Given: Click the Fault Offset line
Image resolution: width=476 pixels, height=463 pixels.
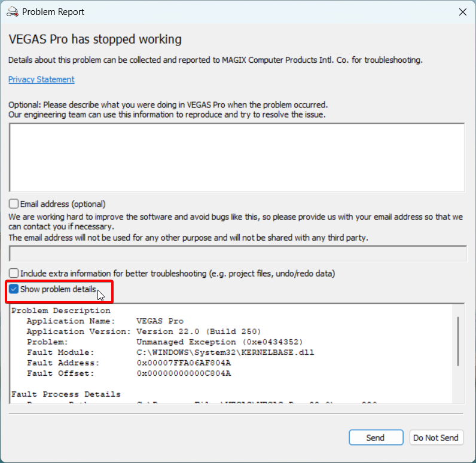Looking at the screenshot, I should point(129,373).
